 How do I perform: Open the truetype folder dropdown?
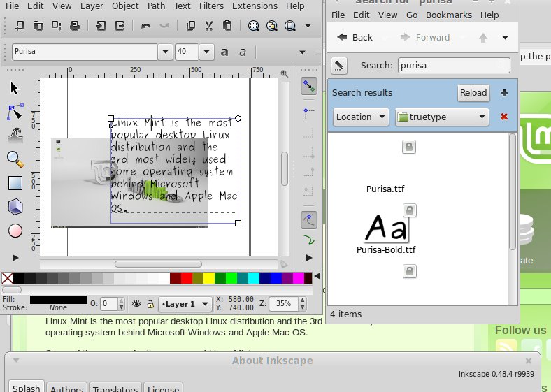[441, 117]
